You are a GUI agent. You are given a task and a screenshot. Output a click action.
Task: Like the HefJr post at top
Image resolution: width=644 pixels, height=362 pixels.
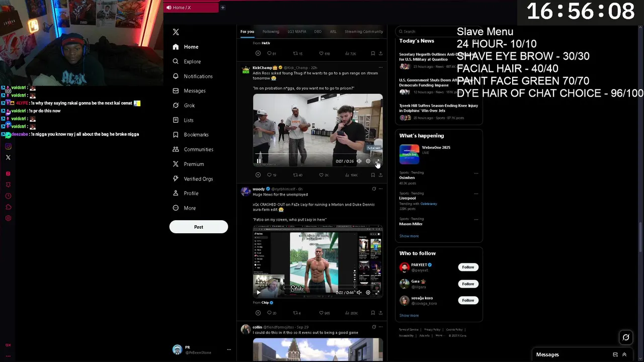(x=325, y=53)
